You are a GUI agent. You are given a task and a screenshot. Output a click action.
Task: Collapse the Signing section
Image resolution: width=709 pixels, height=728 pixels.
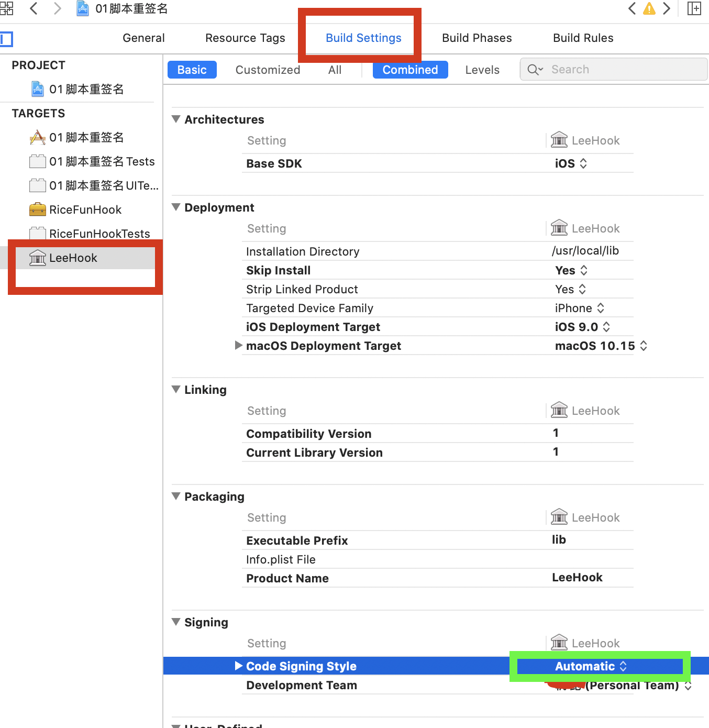pyautogui.click(x=176, y=622)
